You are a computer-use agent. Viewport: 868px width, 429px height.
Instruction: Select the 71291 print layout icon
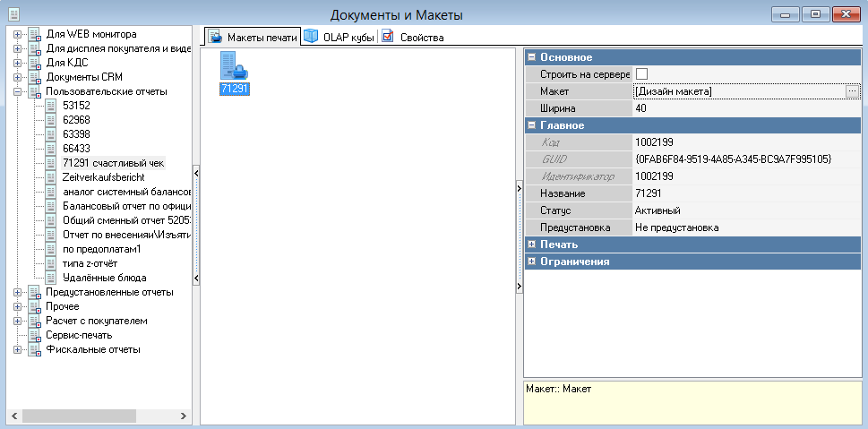point(233,68)
